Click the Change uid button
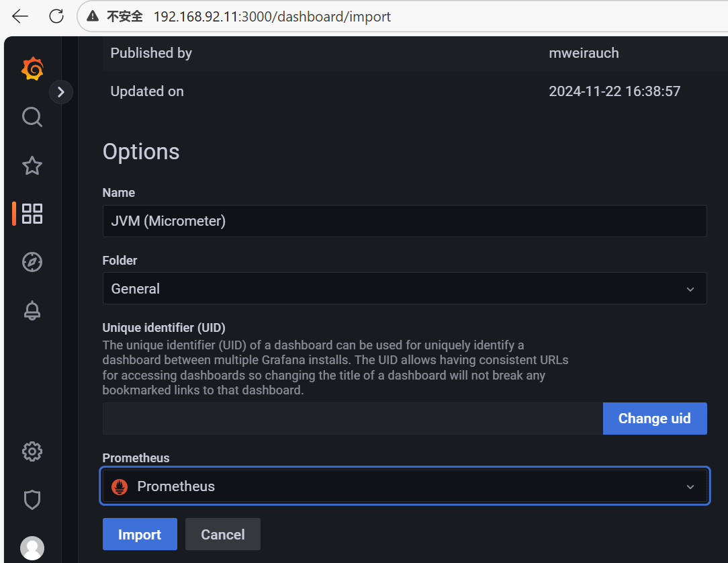Image resolution: width=728 pixels, height=563 pixels. tap(655, 419)
